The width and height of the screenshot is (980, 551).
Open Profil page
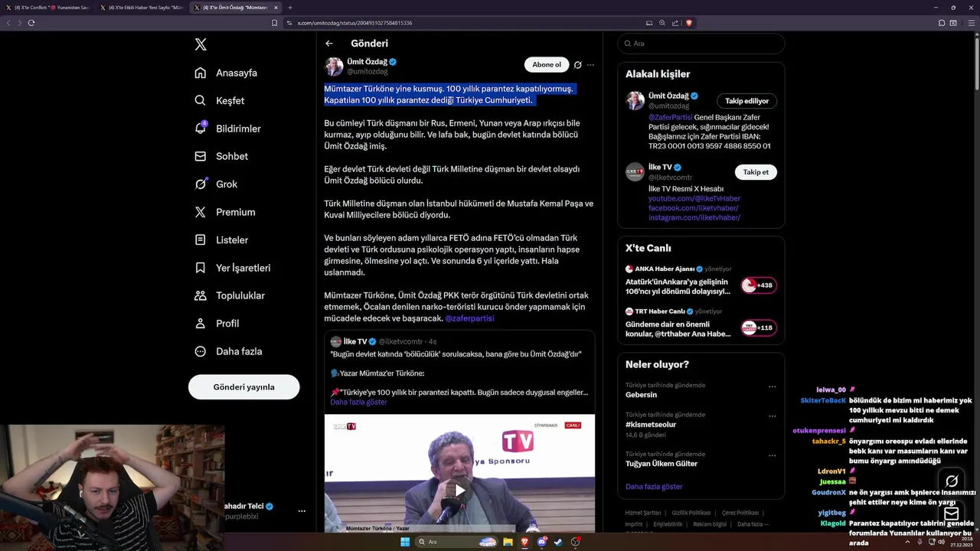coord(217,323)
